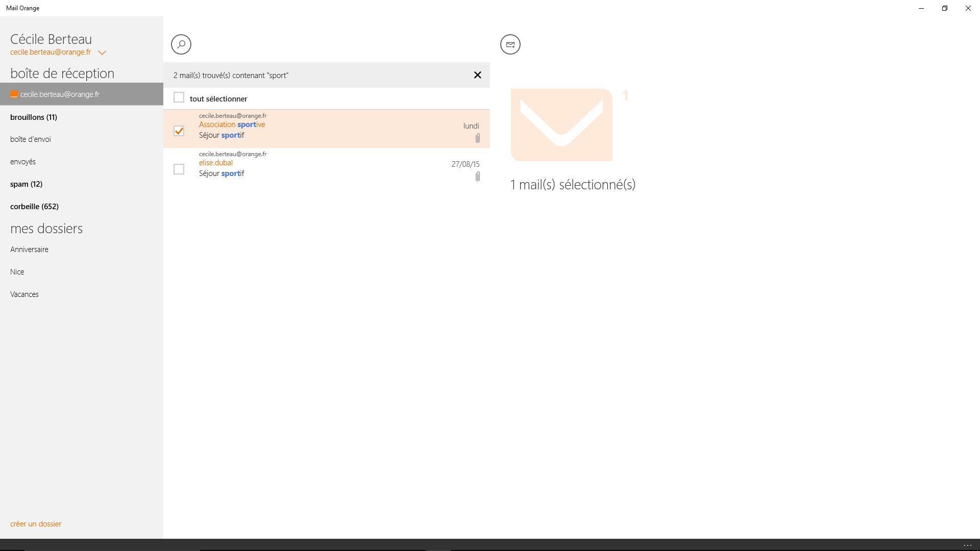Click attachment paperclip on Association sportive mail
This screenshot has width=980, height=551.
478,138
